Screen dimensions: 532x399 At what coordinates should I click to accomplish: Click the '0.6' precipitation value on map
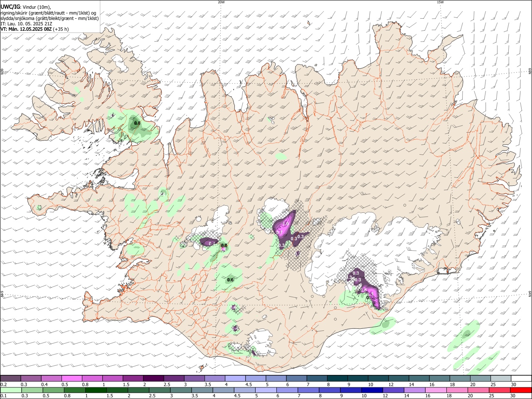point(231,280)
